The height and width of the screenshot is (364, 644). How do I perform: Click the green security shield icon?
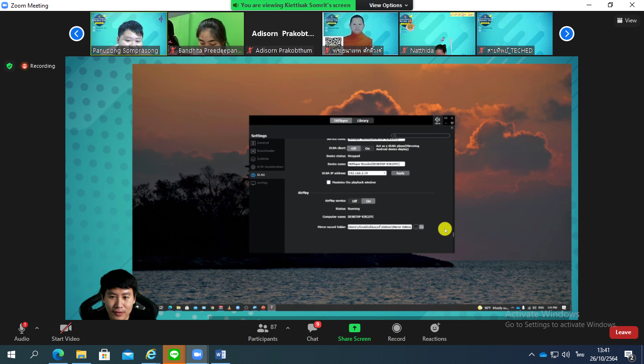coord(9,66)
